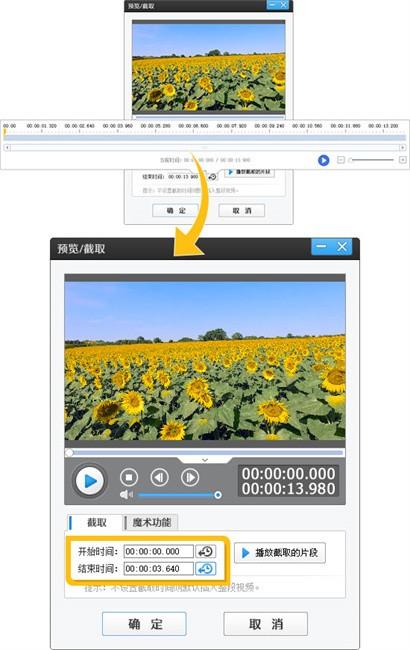Pick current time for 开始时间 clock icon
410x650 pixels.
(206, 551)
